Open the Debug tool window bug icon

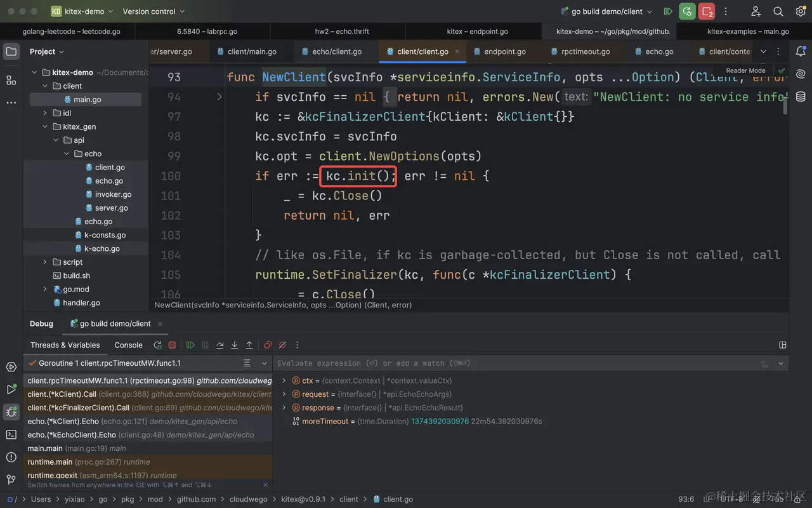coord(11,412)
